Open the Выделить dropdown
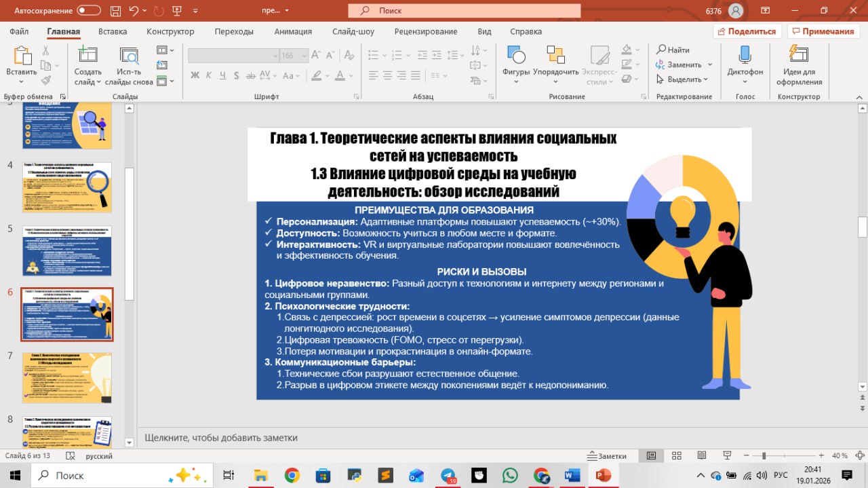This screenshot has width=868, height=488. pyautogui.click(x=684, y=79)
